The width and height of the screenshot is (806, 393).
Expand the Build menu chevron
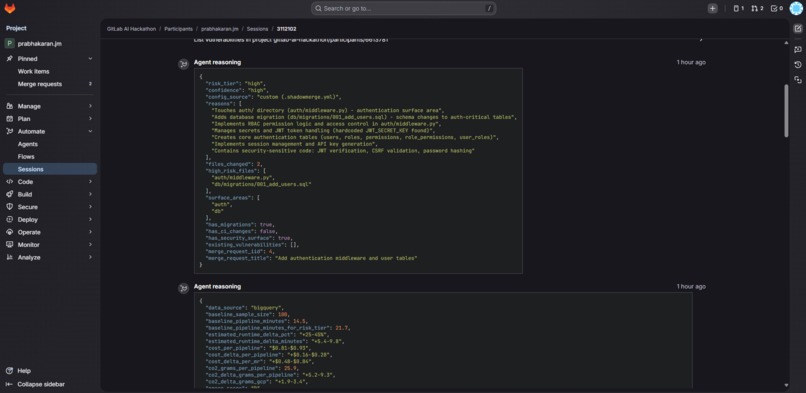[90, 194]
